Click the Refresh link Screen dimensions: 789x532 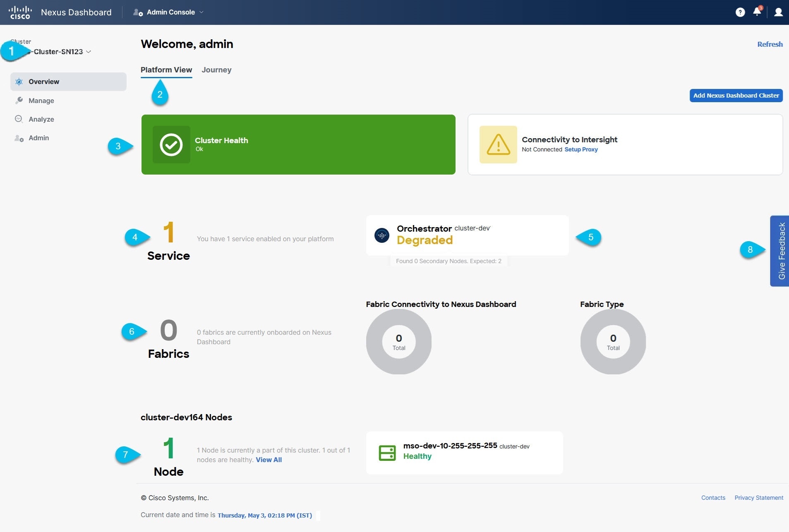coord(770,44)
